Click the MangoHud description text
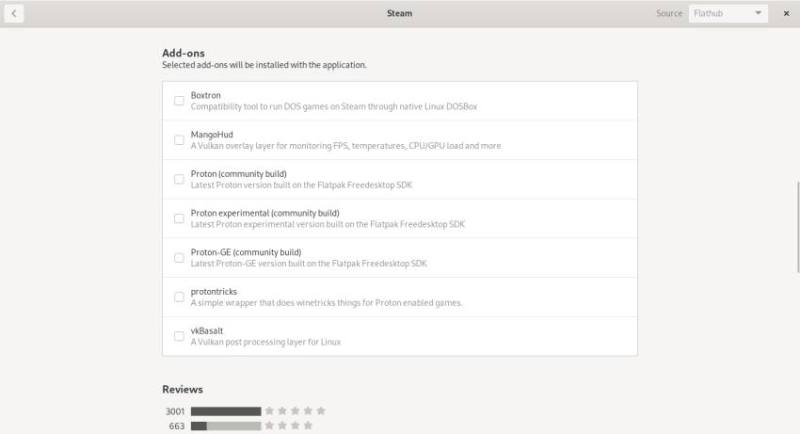800x434 pixels. click(x=345, y=146)
